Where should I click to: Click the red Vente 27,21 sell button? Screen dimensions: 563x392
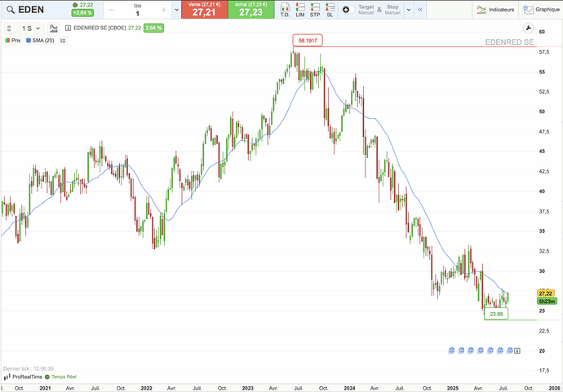click(x=204, y=10)
